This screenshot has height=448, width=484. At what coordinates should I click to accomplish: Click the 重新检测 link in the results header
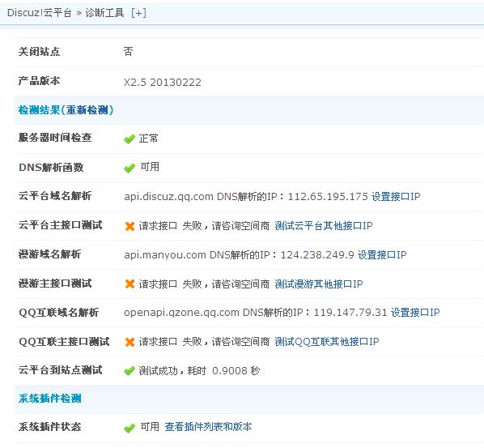pyautogui.click(x=87, y=109)
